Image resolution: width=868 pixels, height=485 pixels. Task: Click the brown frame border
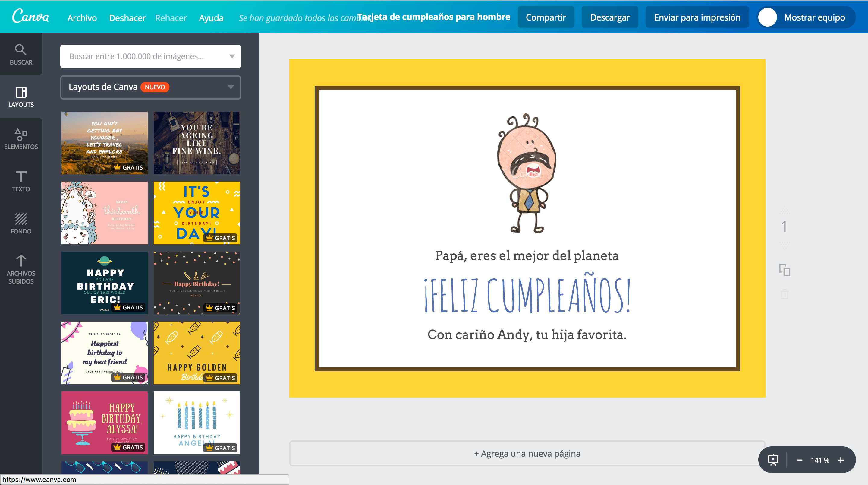pyautogui.click(x=527, y=88)
